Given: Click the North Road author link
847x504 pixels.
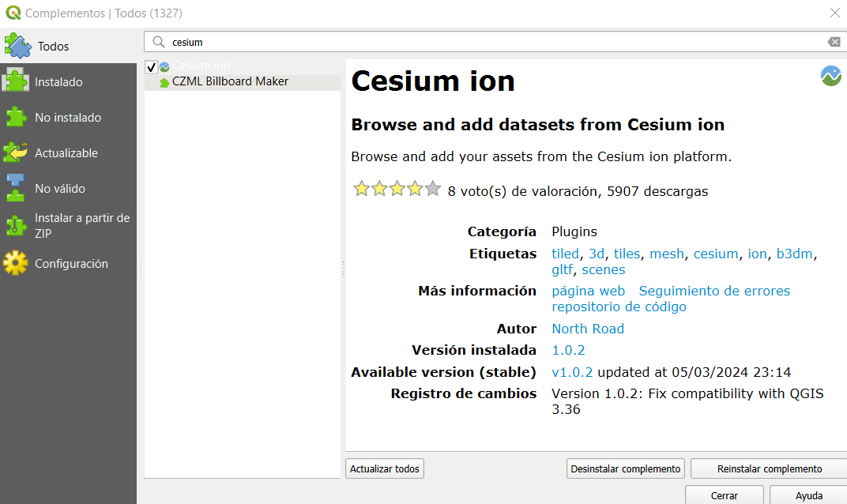Looking at the screenshot, I should point(588,329).
